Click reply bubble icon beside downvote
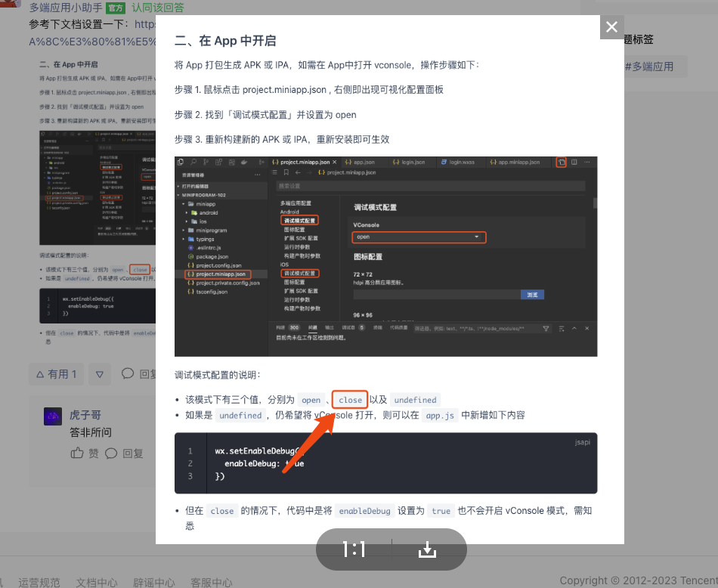 point(128,373)
